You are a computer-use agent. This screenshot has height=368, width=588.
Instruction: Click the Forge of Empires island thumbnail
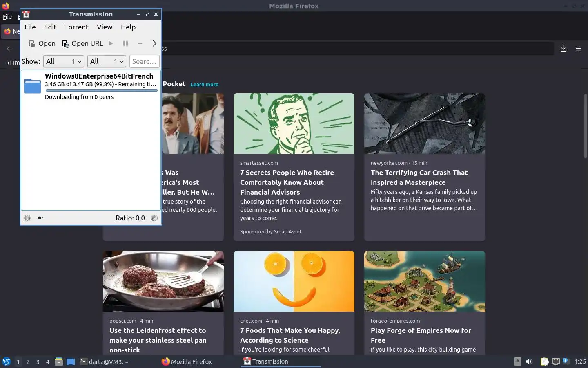coord(425,281)
